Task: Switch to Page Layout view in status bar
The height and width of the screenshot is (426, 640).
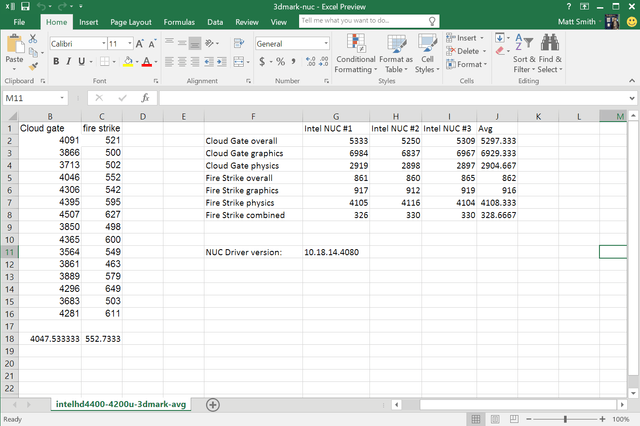Action: pos(495,419)
